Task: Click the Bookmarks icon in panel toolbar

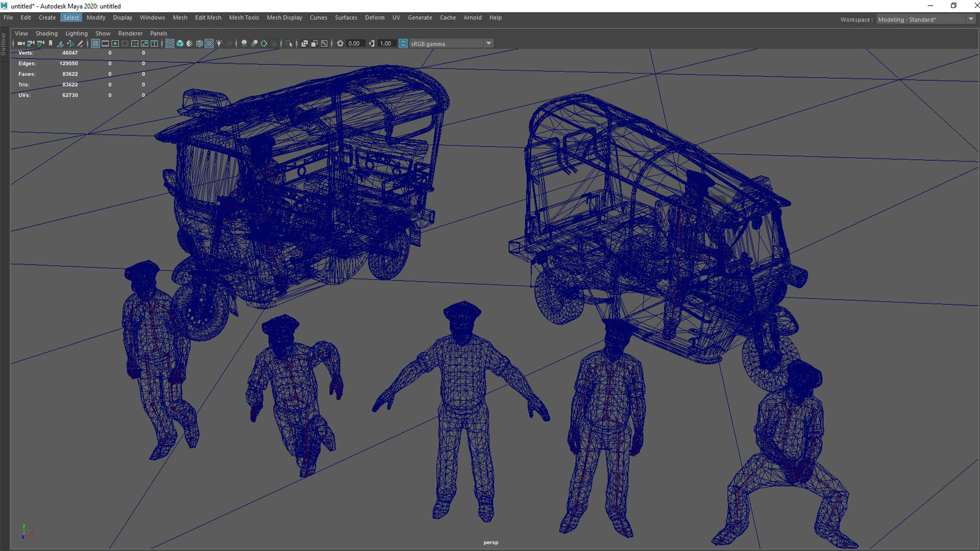Action: pos(51,43)
